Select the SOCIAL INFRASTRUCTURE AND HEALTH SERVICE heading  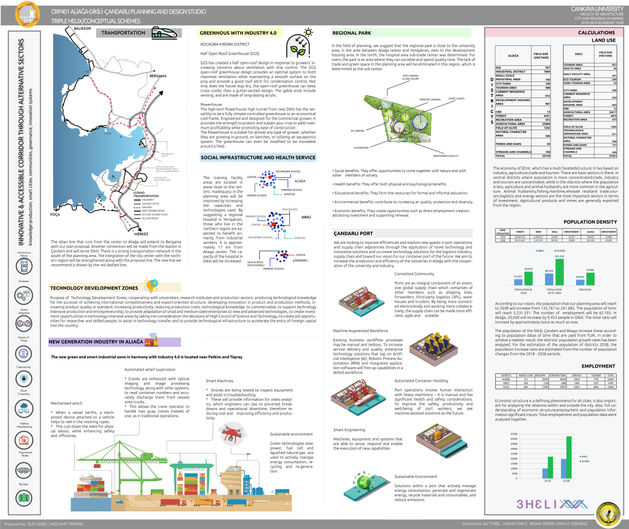click(258, 158)
